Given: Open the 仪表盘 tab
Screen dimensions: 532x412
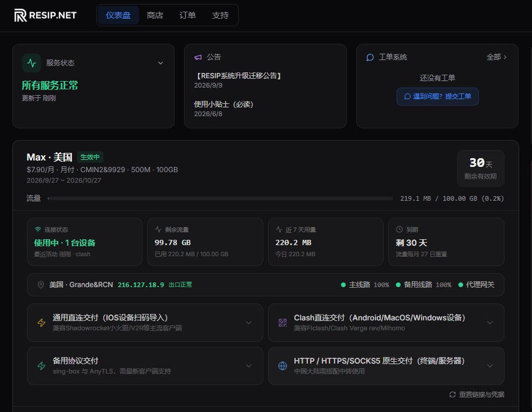Looking at the screenshot, I should coord(118,15).
